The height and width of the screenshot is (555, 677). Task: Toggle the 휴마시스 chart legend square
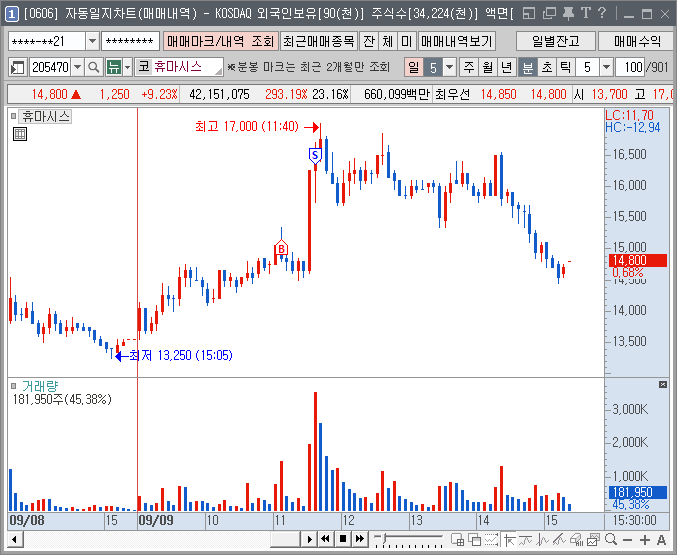(13, 116)
